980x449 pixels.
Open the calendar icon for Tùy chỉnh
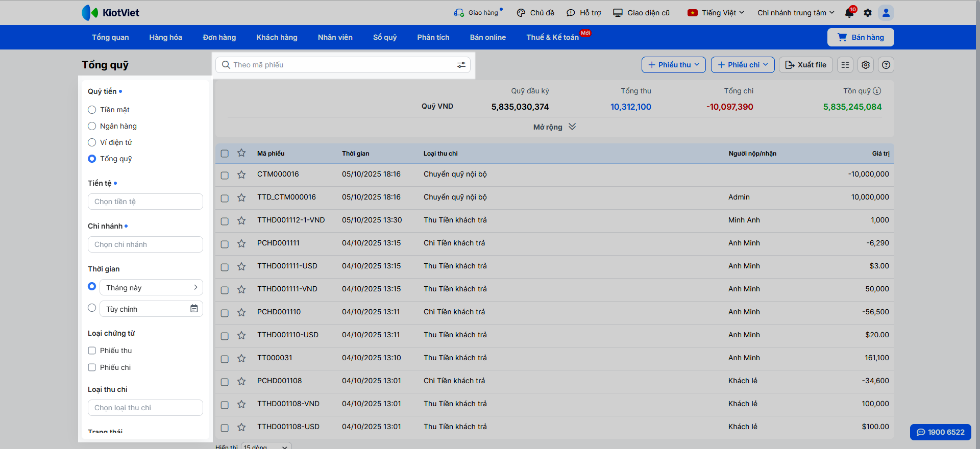[x=194, y=309]
